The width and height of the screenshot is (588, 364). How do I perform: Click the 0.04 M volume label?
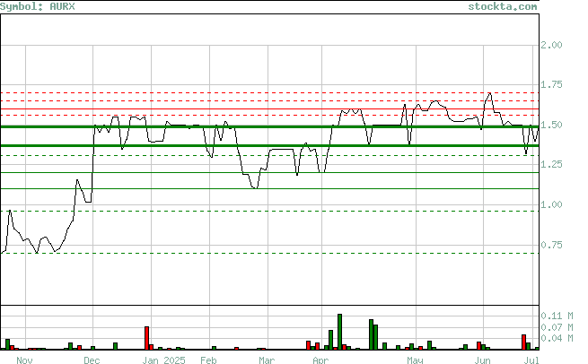(557, 338)
